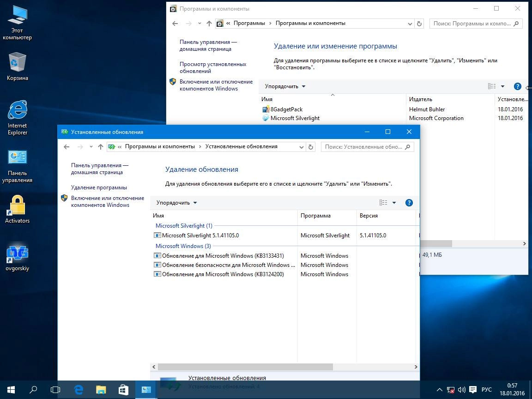Open the clock showing 0:57
The height and width of the screenshot is (399, 532).
512,389
